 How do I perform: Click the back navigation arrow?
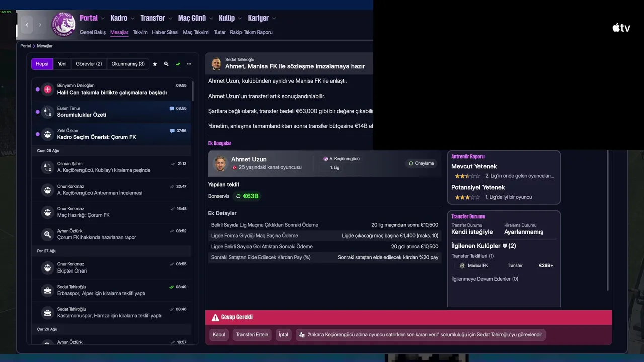tap(27, 25)
